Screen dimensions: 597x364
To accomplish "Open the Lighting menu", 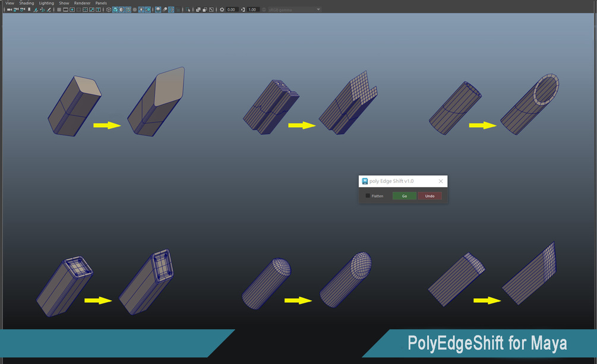I will point(46,3).
